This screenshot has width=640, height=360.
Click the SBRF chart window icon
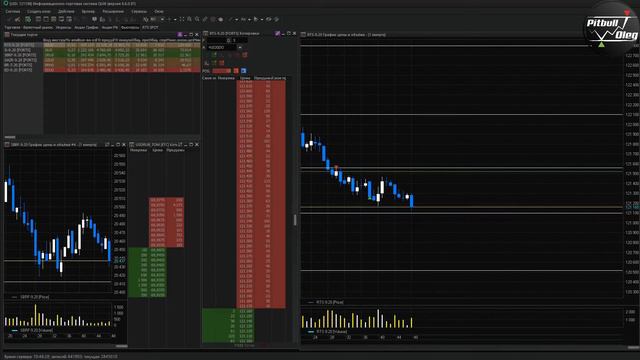(7, 144)
